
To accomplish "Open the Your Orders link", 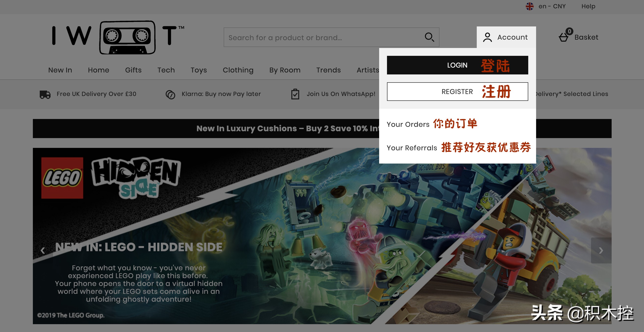I will [x=408, y=124].
